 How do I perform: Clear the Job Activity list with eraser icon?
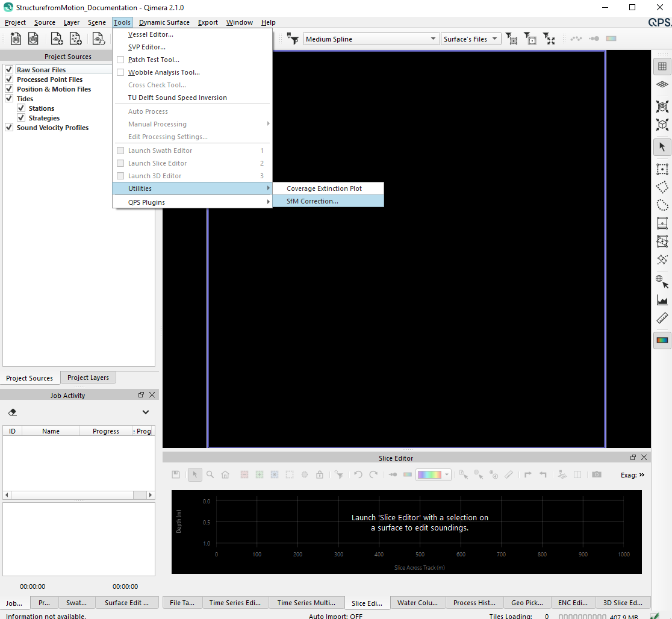pos(13,412)
